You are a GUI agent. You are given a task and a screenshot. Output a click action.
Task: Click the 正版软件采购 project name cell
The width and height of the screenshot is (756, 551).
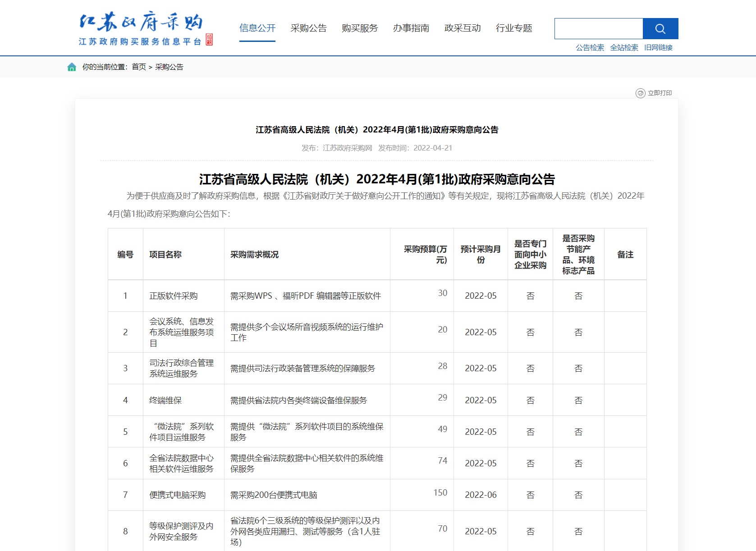pyautogui.click(x=174, y=296)
